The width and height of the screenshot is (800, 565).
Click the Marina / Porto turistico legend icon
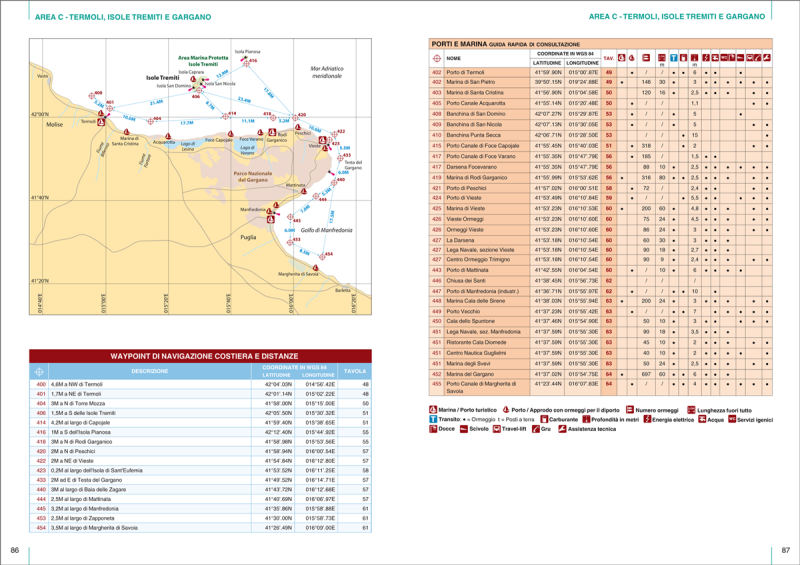pyautogui.click(x=431, y=410)
